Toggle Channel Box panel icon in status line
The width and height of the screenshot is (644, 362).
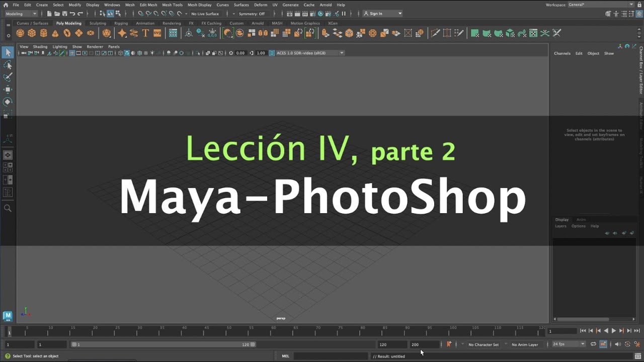pyautogui.click(x=639, y=14)
